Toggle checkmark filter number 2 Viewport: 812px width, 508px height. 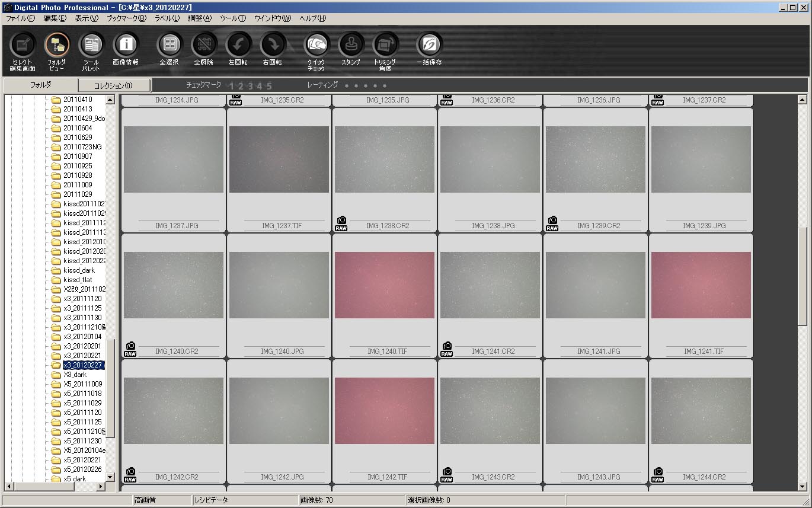[241, 86]
